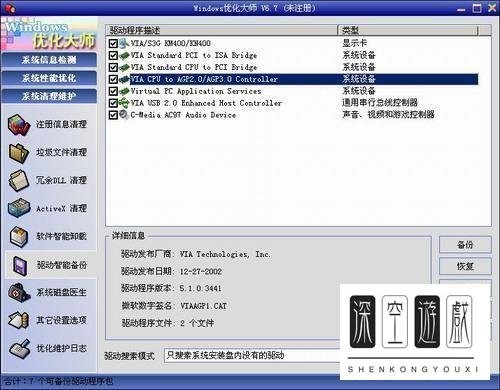Select the VIA Standard PCI to ISA Bridge row text

194,55
